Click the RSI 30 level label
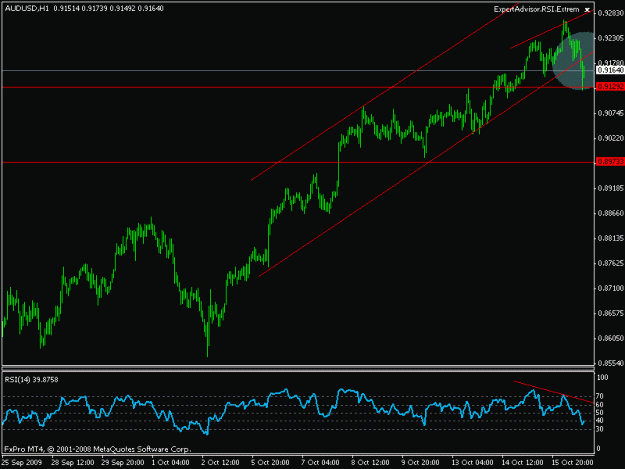 click(600, 429)
